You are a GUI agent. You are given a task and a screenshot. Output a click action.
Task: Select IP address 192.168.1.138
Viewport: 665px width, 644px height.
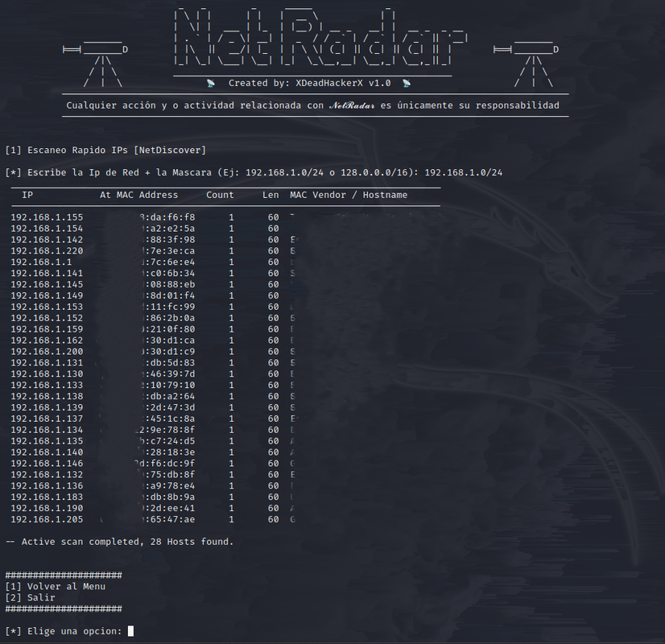tap(47, 396)
